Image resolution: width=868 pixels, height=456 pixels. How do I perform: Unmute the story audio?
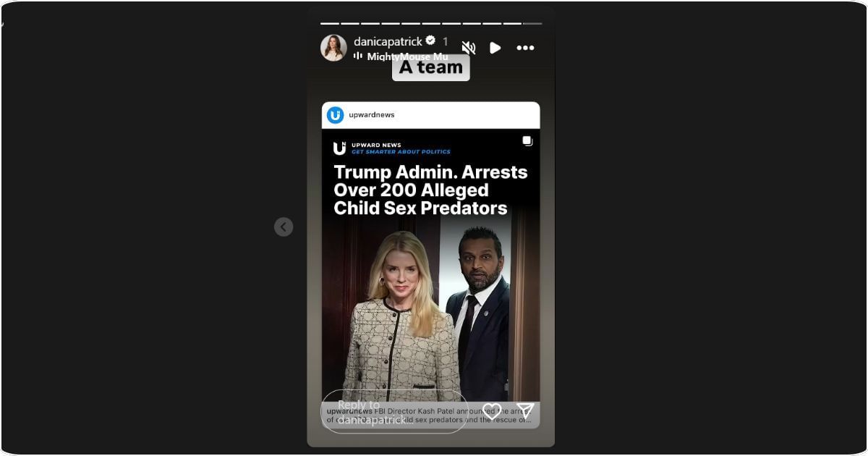(469, 48)
